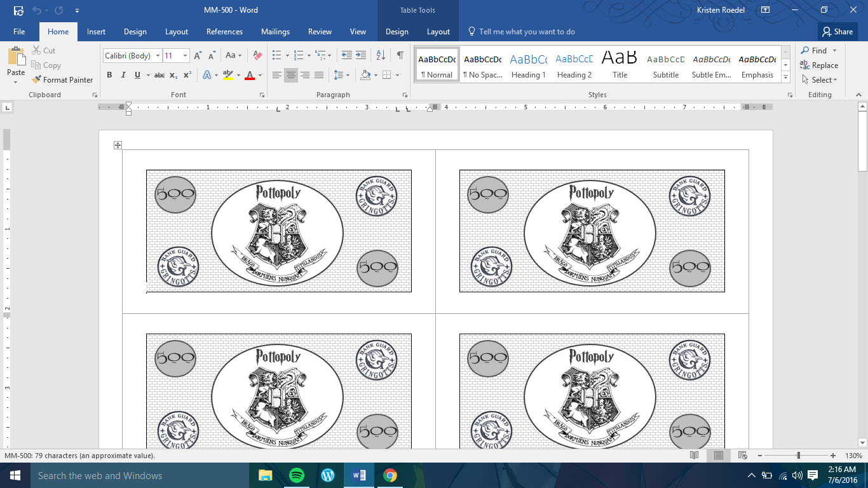
Task: Open the font size dropdown showing 11
Action: [x=185, y=56]
